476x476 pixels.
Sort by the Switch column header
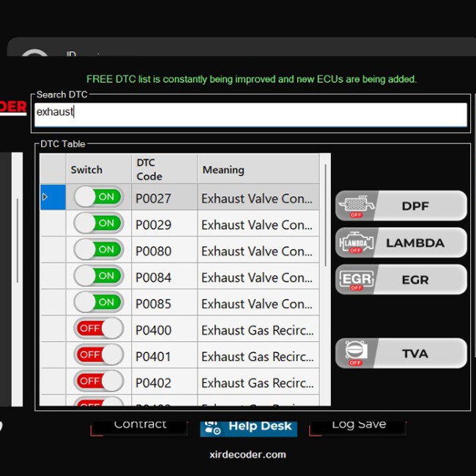point(99,169)
